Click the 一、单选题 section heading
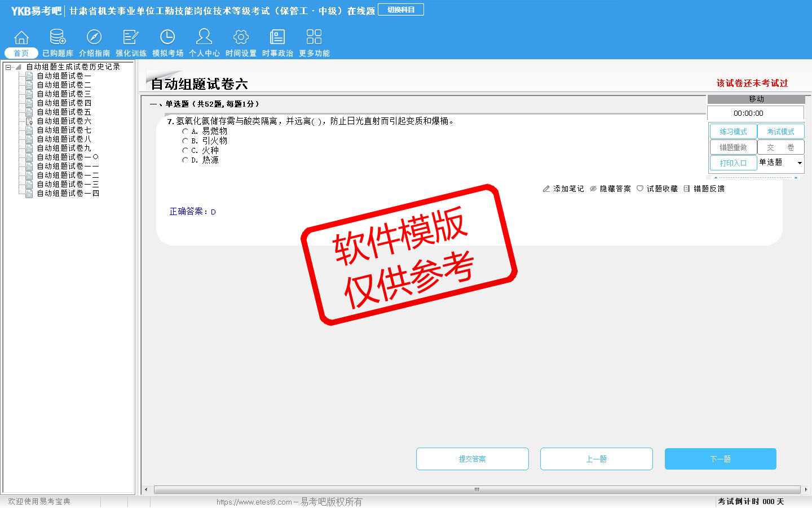Screen dimensions: 812x508 click(x=205, y=104)
